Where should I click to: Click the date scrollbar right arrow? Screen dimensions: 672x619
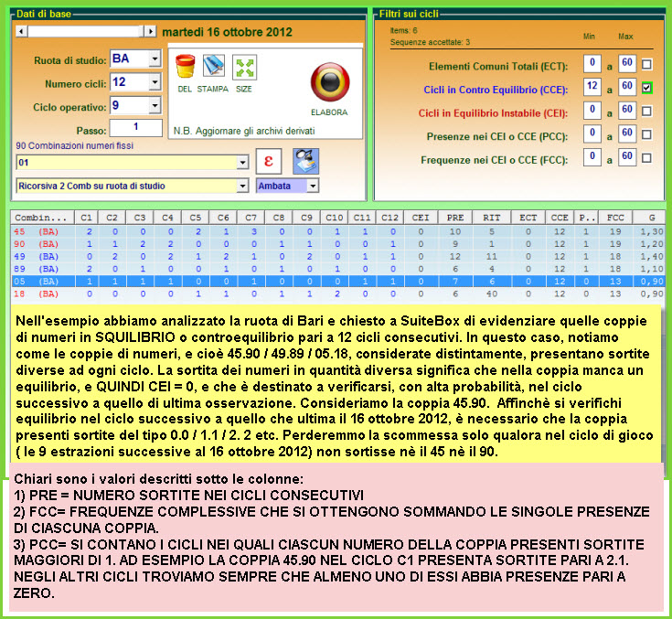150,31
